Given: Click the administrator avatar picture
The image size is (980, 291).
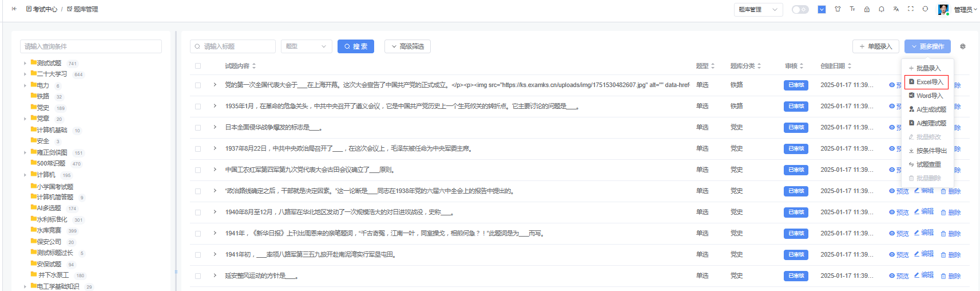Looking at the screenshot, I should click(x=943, y=9).
